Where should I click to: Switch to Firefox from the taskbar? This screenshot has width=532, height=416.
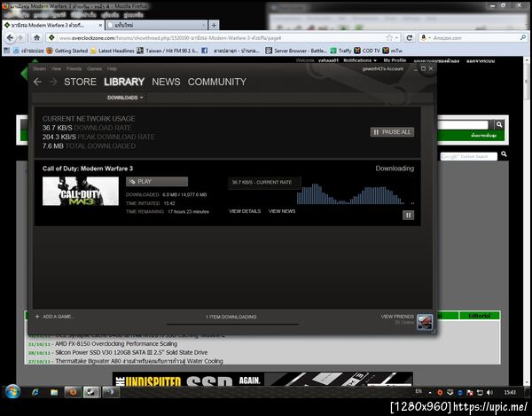click(73, 393)
